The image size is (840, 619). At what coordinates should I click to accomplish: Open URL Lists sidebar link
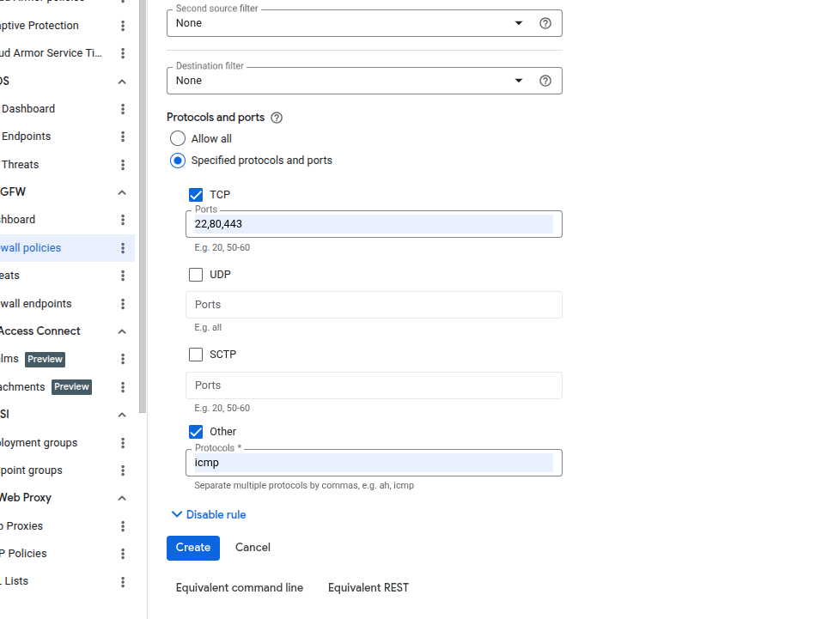15,581
